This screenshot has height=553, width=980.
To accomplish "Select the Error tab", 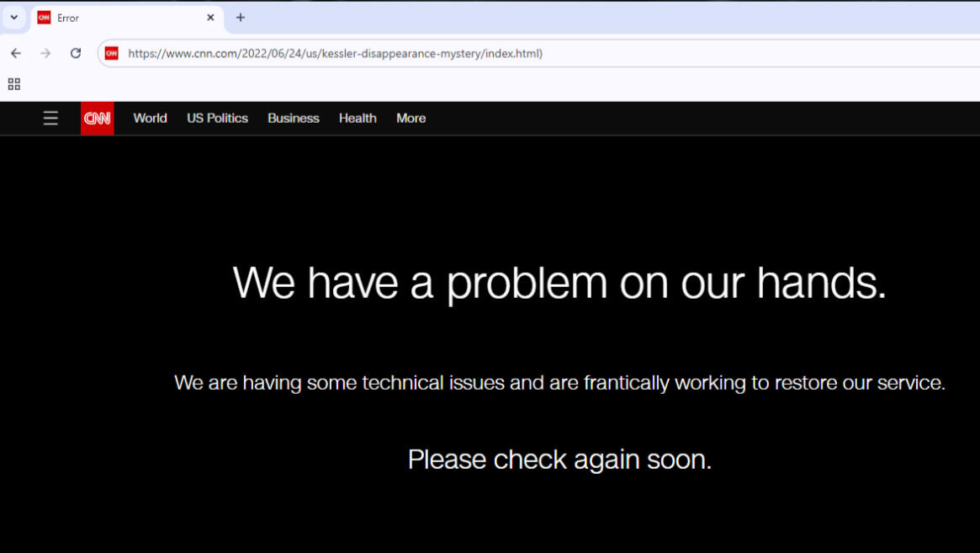I will pos(118,18).
